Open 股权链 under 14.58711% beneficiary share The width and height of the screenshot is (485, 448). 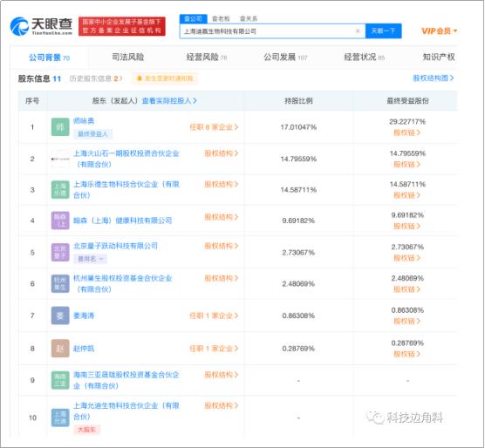tap(407, 195)
